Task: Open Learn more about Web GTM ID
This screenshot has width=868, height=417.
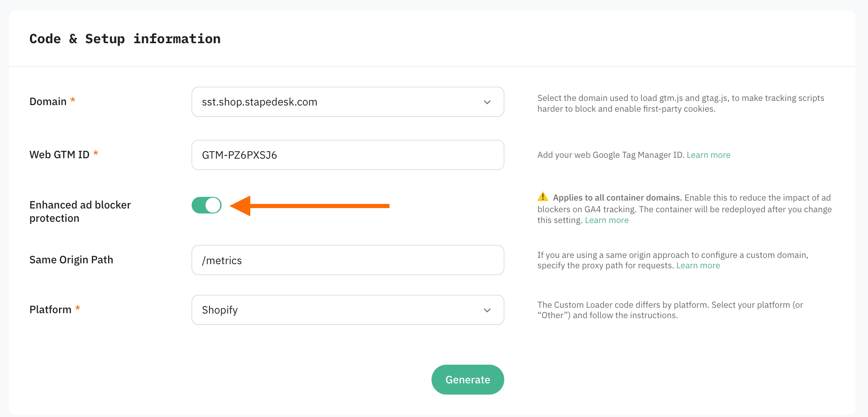Action: [708, 155]
